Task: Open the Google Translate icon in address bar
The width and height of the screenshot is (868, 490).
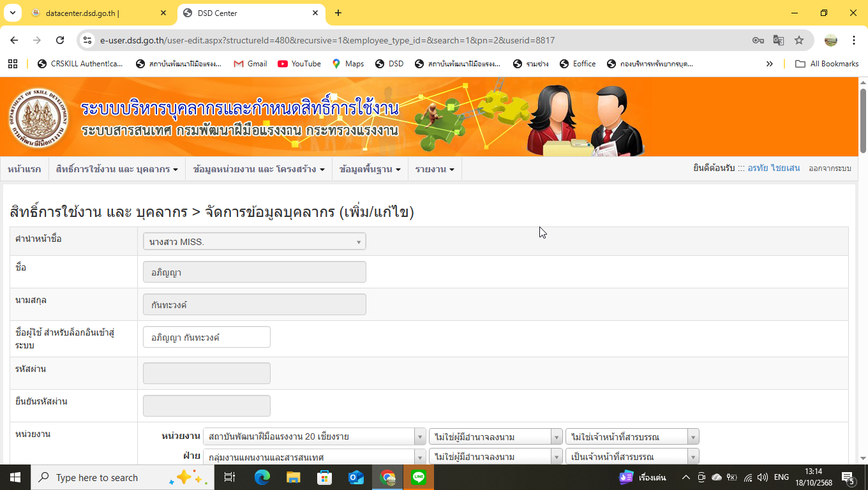Action: [779, 40]
